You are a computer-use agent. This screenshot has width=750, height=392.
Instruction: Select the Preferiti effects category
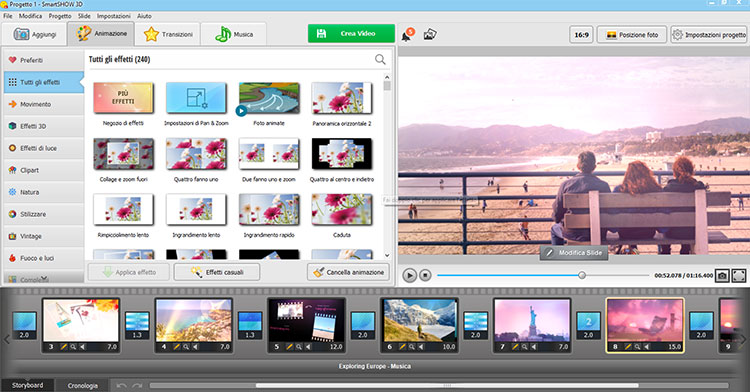click(x=44, y=60)
